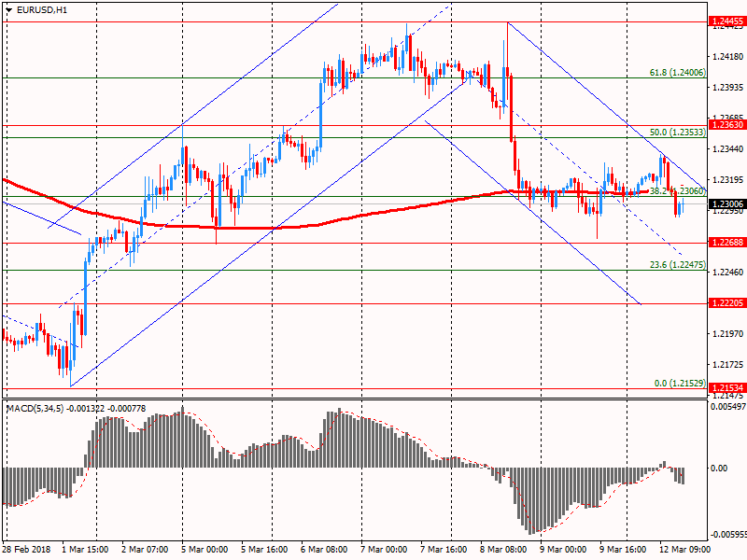747x560 pixels.
Task: Click the 1.21534 red price label
Action: [726, 387]
